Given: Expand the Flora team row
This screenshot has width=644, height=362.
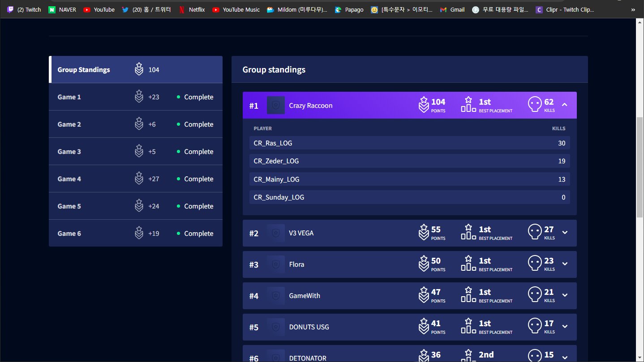Looking at the screenshot, I should [565, 264].
